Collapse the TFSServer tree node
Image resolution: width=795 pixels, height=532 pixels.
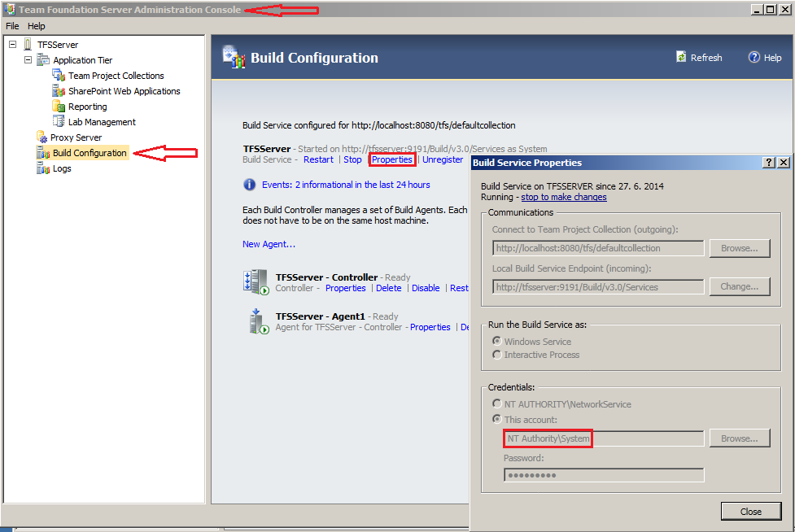[13, 45]
